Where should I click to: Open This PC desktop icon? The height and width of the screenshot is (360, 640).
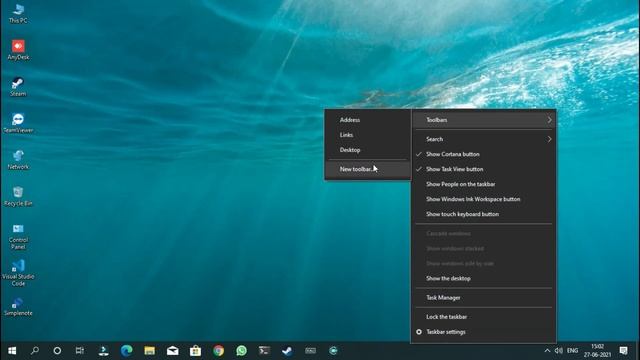pyautogui.click(x=18, y=13)
